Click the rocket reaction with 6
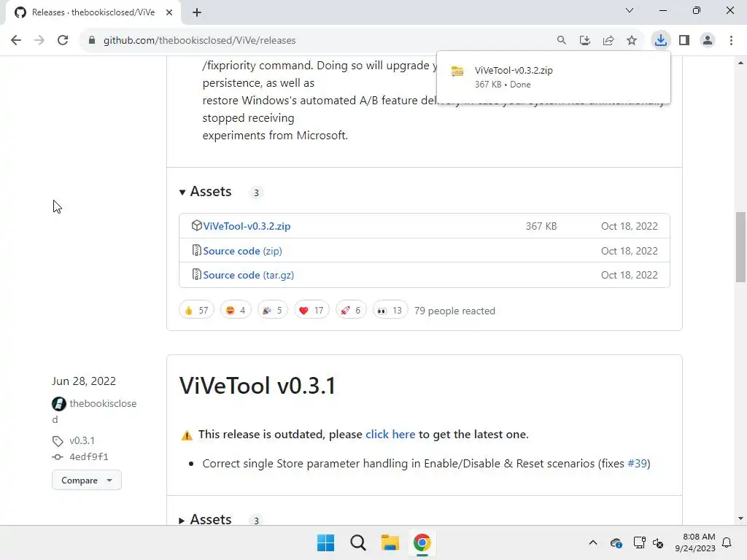Image resolution: width=747 pixels, height=560 pixels. pos(351,311)
